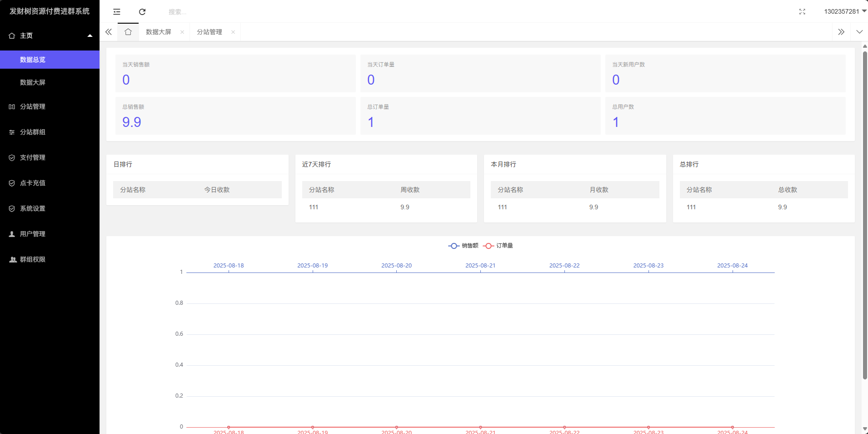This screenshot has width=868, height=434.
Task: Switch to the 数据大屏 tab
Action: pyautogui.click(x=159, y=32)
